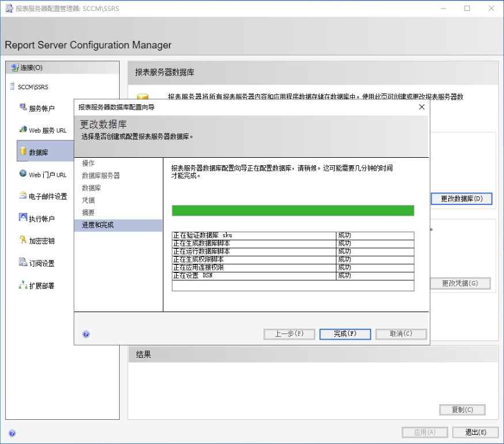This screenshot has height=444, width=504.
Task: Click 退出(E) exit button
Action: tap(475, 432)
